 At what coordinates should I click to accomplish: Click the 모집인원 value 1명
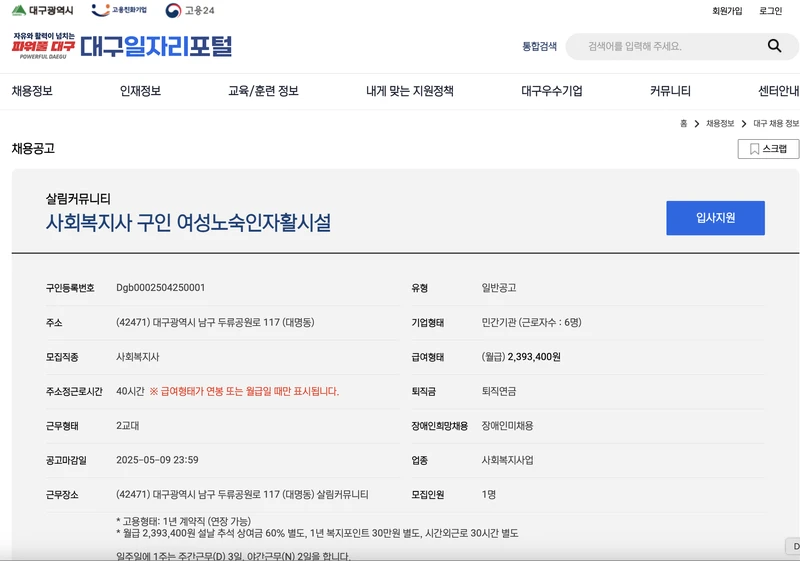489,494
